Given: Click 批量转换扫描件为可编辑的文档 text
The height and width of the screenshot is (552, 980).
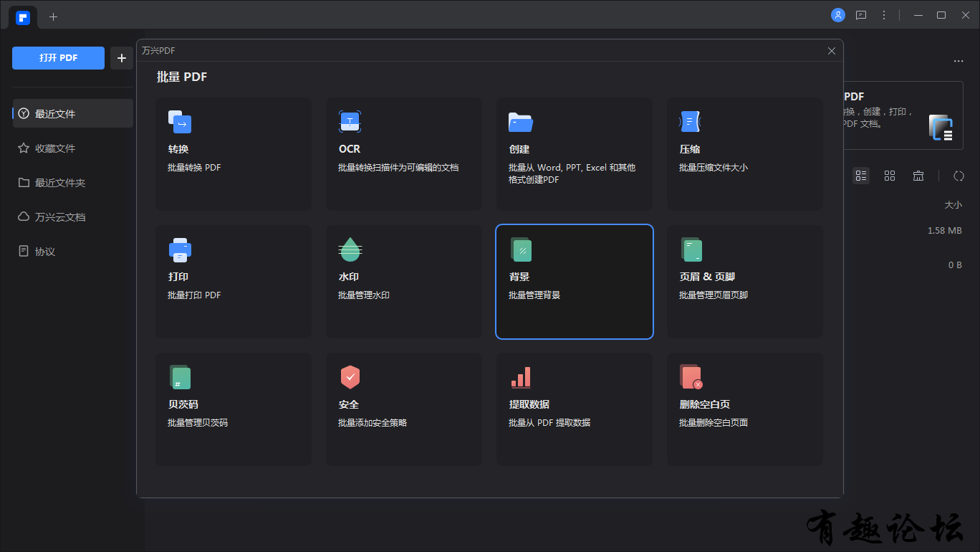Looking at the screenshot, I should click(398, 168).
